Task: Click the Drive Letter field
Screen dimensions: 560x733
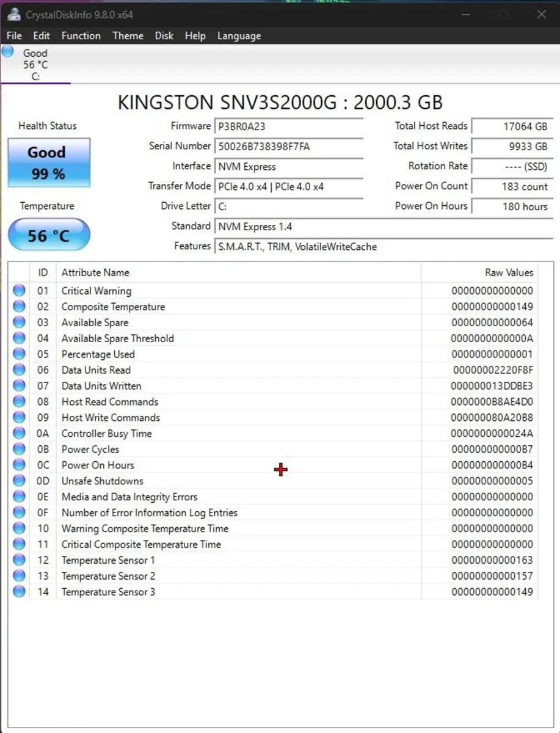Action: coord(289,206)
